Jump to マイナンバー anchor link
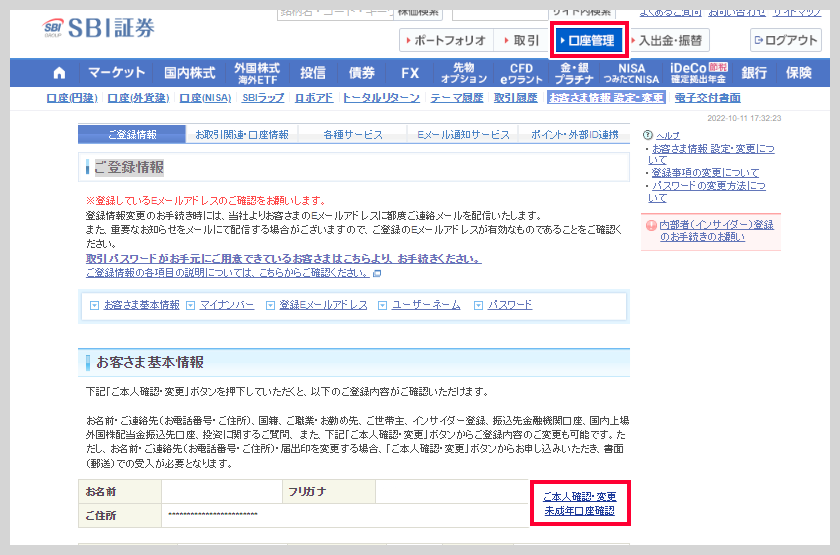The image size is (840, 555). [x=227, y=305]
